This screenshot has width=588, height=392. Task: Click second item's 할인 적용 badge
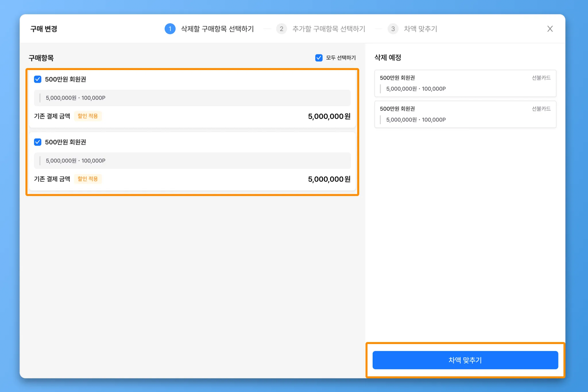[88, 179]
